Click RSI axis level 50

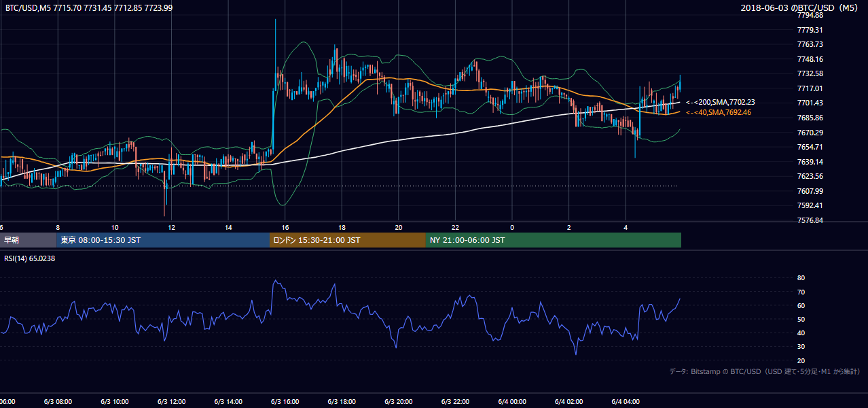[x=801, y=319]
